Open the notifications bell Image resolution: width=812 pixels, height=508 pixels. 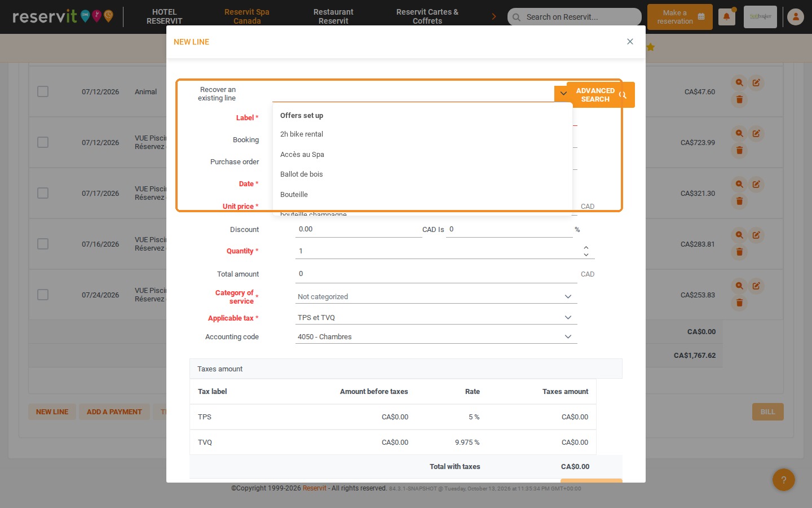(x=726, y=17)
